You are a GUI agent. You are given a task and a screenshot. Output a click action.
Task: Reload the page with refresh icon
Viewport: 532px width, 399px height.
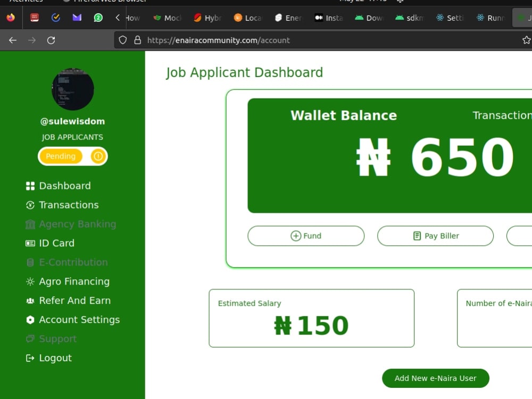pos(51,40)
